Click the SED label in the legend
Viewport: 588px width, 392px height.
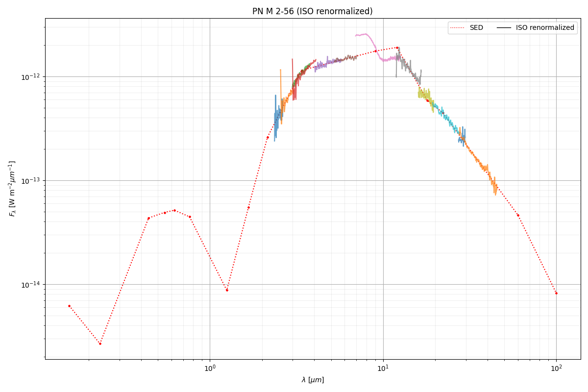click(x=476, y=28)
